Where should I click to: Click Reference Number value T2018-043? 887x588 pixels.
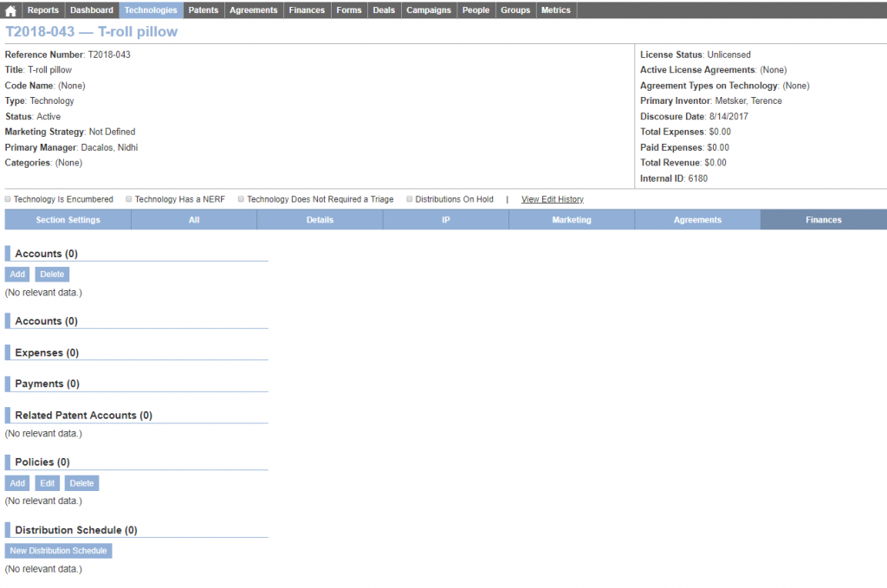pos(109,55)
